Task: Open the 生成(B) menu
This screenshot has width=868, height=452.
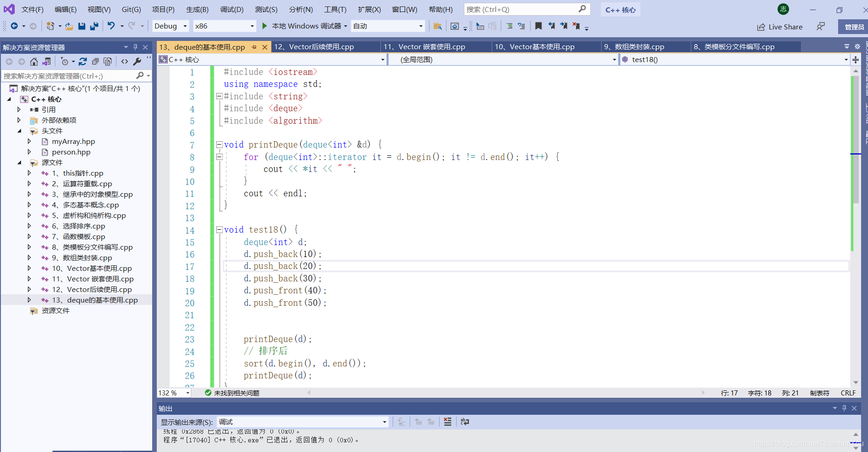Action: (197, 9)
